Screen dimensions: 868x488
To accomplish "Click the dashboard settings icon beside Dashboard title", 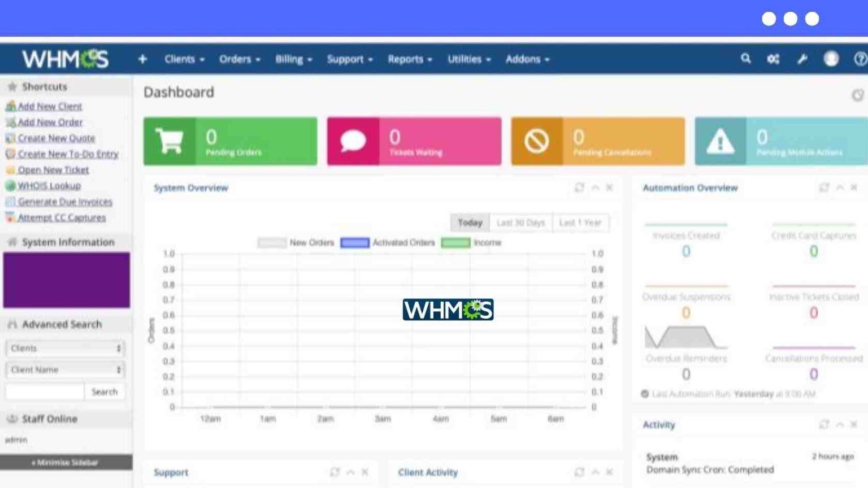I will (858, 95).
